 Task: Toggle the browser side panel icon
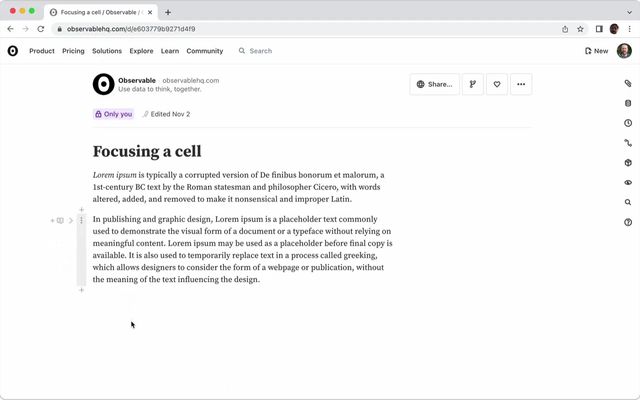pyautogui.click(x=599, y=29)
